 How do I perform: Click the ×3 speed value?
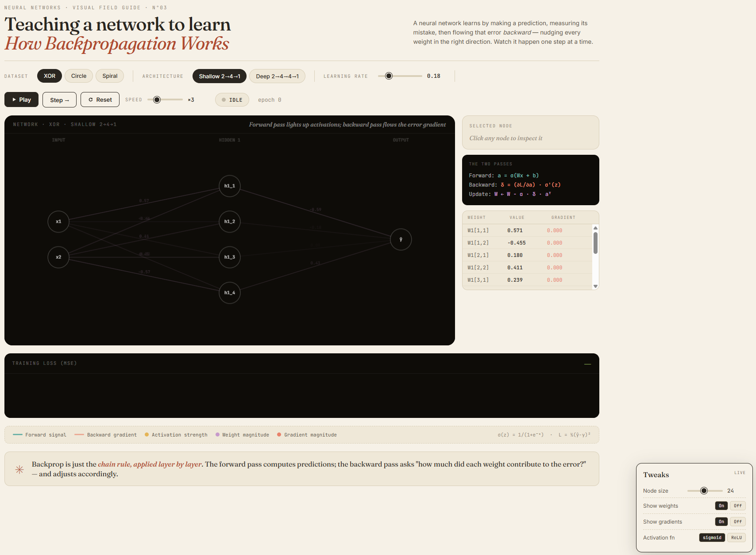pyautogui.click(x=191, y=100)
